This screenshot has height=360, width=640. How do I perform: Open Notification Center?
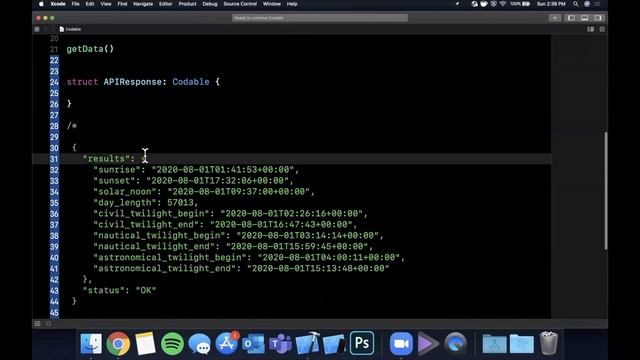click(598, 4)
